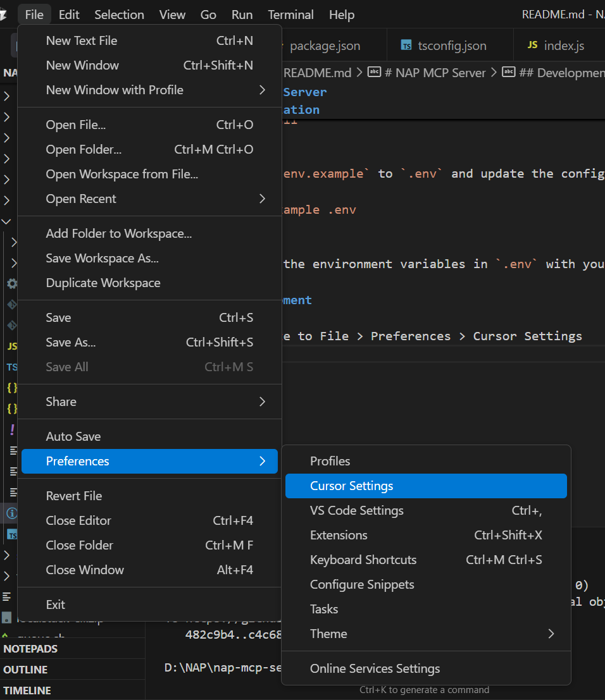Open the Terminal menu in menu bar
This screenshot has width=605, height=700.
[290, 15]
